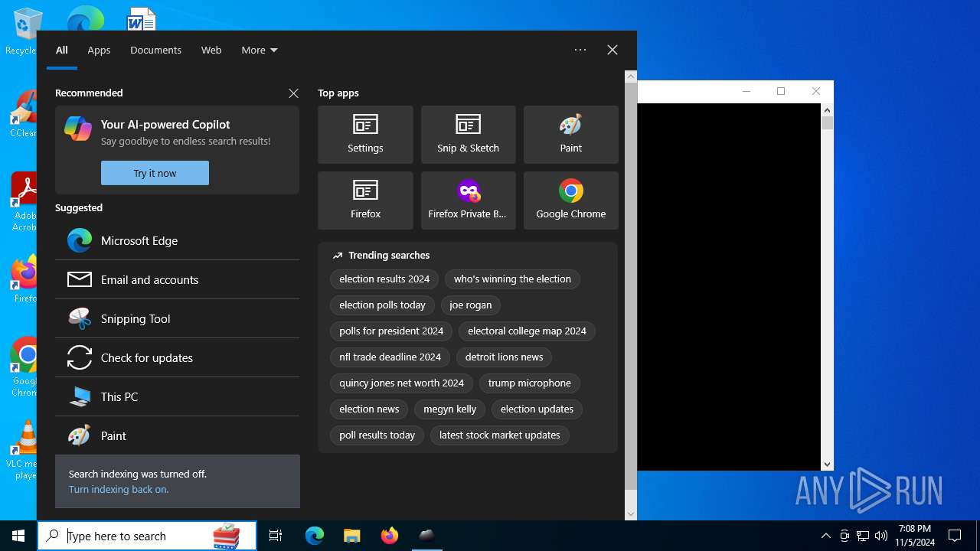Image resolution: width=980 pixels, height=551 pixels.
Task: Open Task View in taskbar
Action: [x=276, y=536]
